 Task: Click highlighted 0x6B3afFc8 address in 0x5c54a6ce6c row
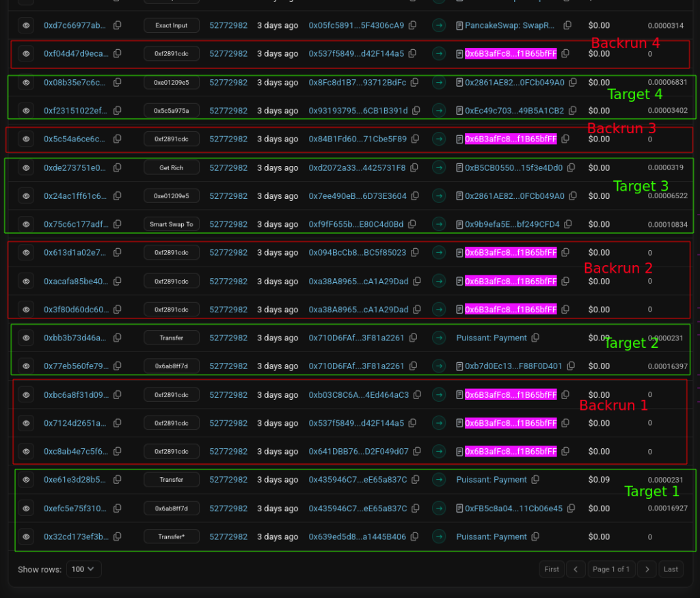(x=511, y=139)
